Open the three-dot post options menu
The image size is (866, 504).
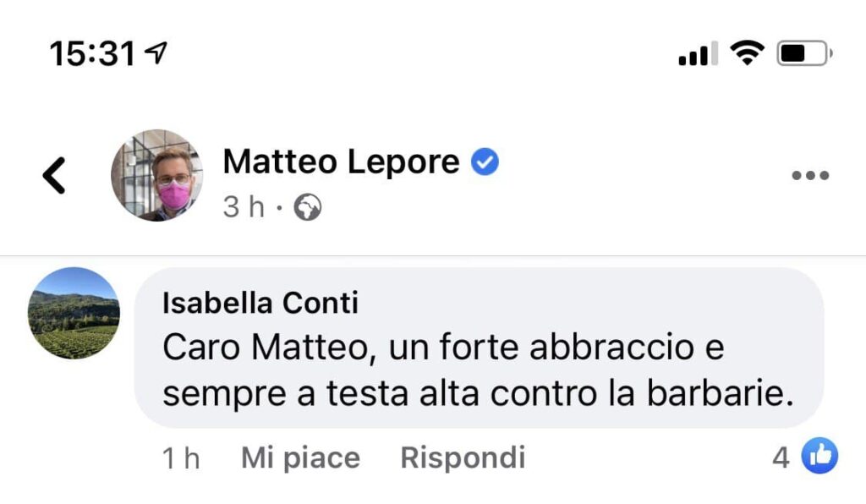(x=809, y=176)
